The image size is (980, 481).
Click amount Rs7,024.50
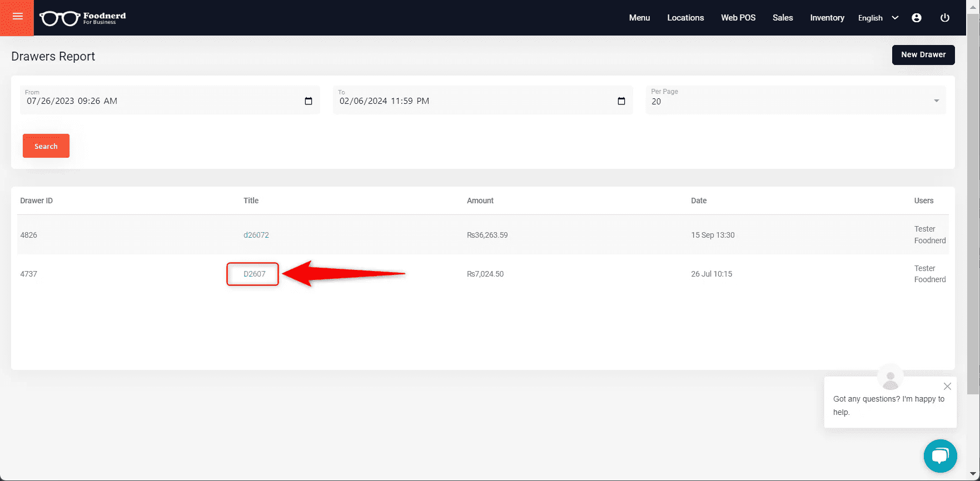click(485, 274)
